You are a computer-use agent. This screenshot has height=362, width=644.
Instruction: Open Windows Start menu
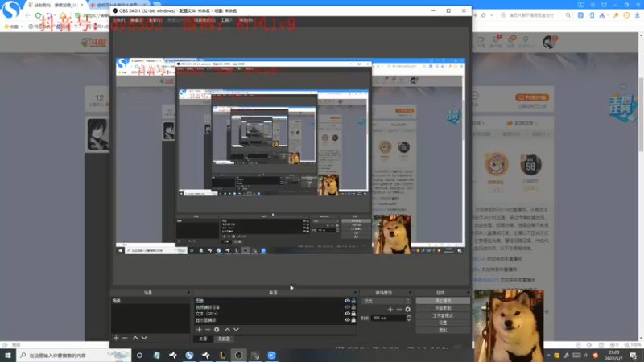8,355
